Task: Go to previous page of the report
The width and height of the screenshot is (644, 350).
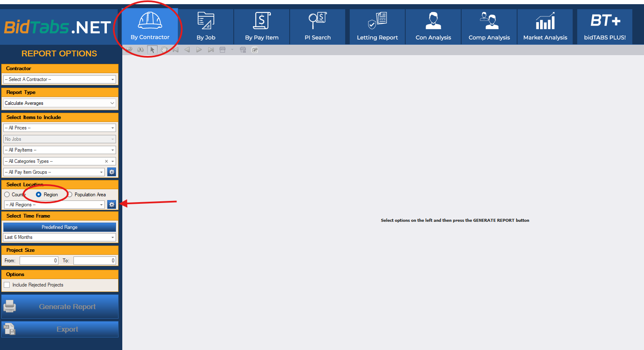Action: coord(187,50)
